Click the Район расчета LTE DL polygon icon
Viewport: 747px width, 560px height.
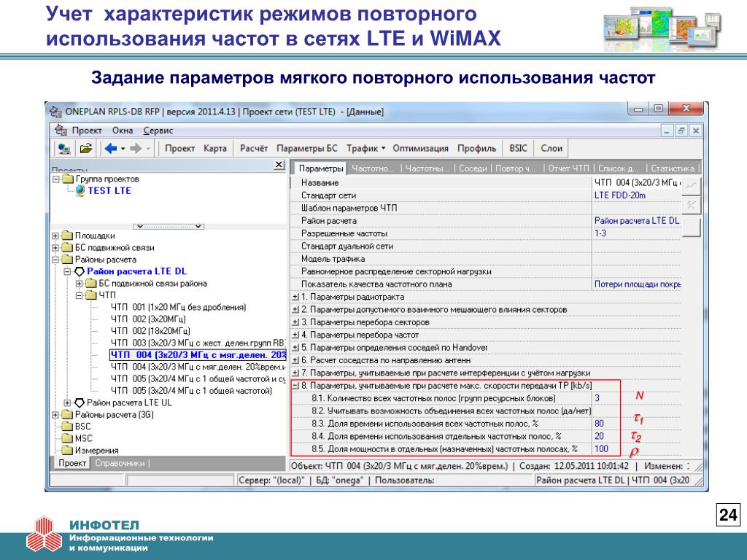point(80,271)
